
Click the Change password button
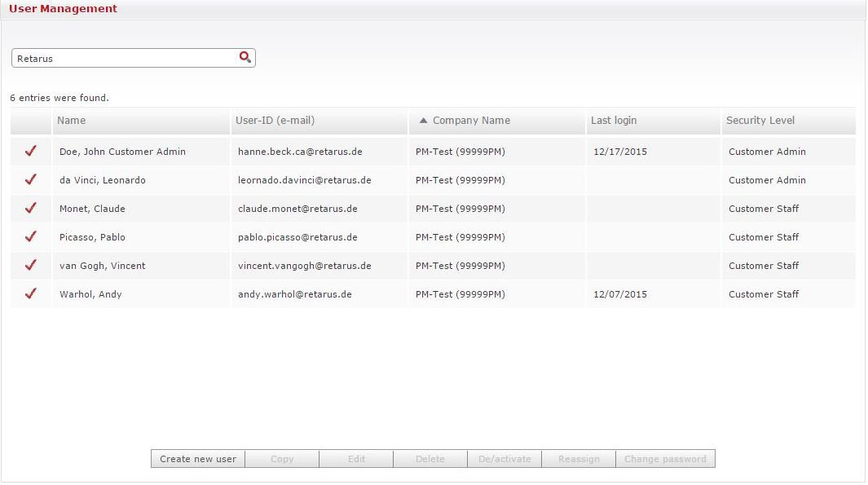pos(665,459)
